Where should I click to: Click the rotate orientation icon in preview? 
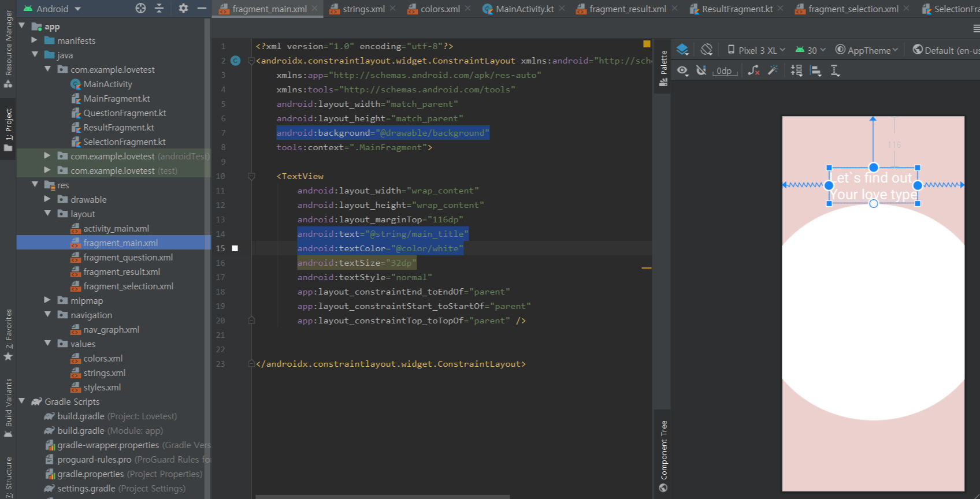click(x=706, y=50)
